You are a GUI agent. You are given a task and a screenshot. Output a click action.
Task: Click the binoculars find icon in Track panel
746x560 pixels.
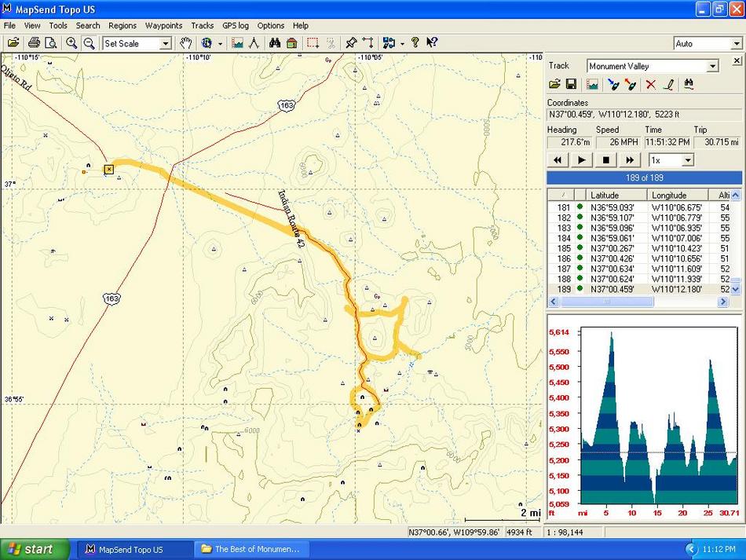pos(689,84)
